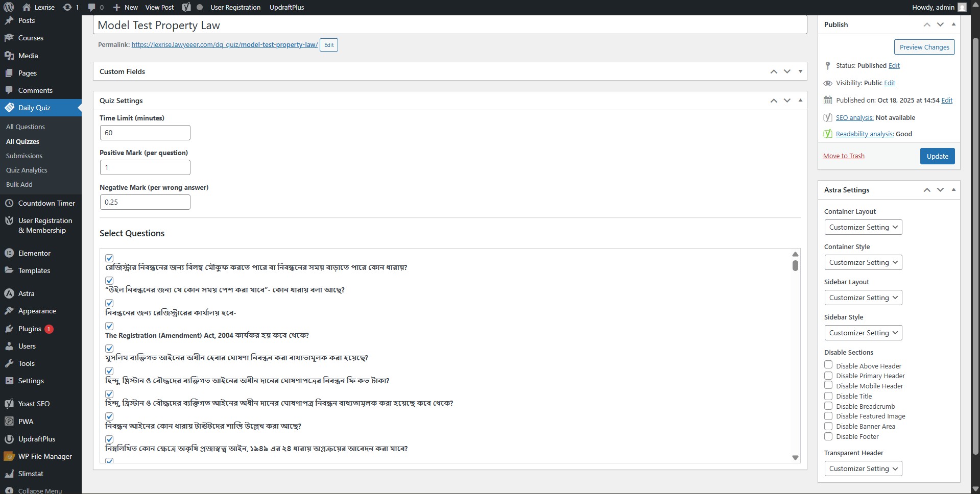Open Elementor from the sidebar
980x494 pixels.
[x=34, y=253]
